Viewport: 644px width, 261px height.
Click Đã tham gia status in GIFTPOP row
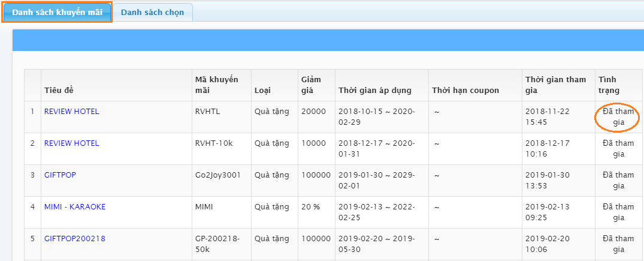click(618, 181)
